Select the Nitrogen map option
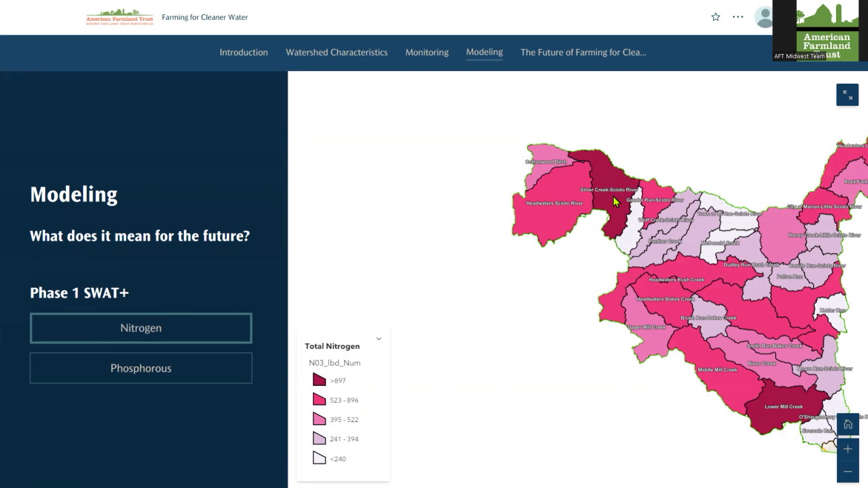The image size is (868, 488). pyautogui.click(x=141, y=328)
